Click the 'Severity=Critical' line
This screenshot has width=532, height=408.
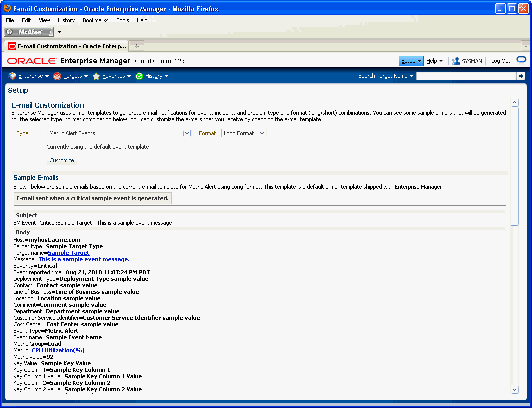click(x=35, y=266)
